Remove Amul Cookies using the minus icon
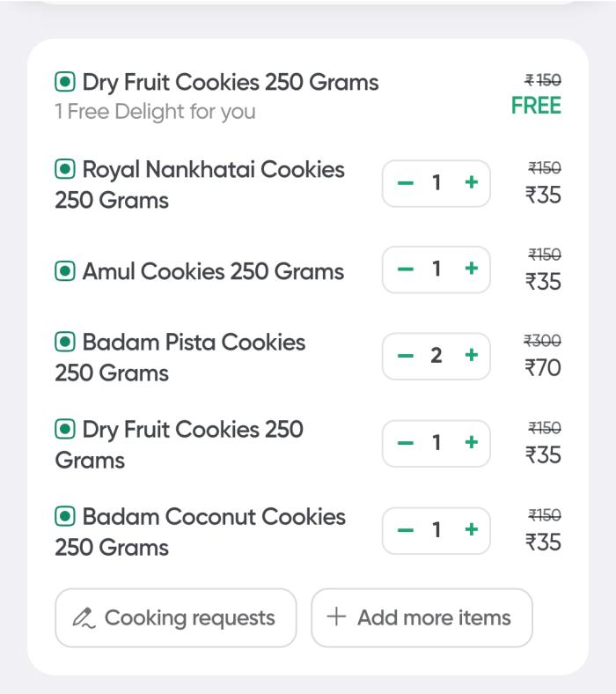Screen dimensions: 616x694 [406, 269]
